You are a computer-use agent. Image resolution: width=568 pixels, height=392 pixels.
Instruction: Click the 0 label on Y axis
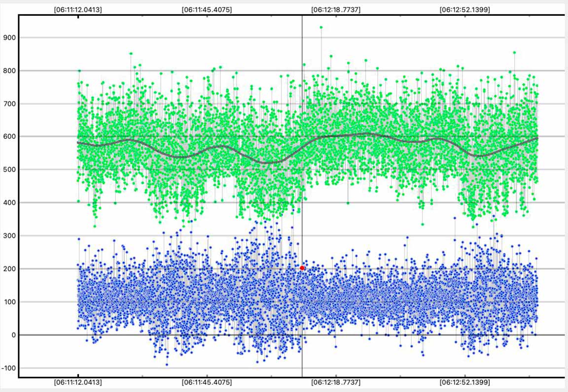(13, 335)
